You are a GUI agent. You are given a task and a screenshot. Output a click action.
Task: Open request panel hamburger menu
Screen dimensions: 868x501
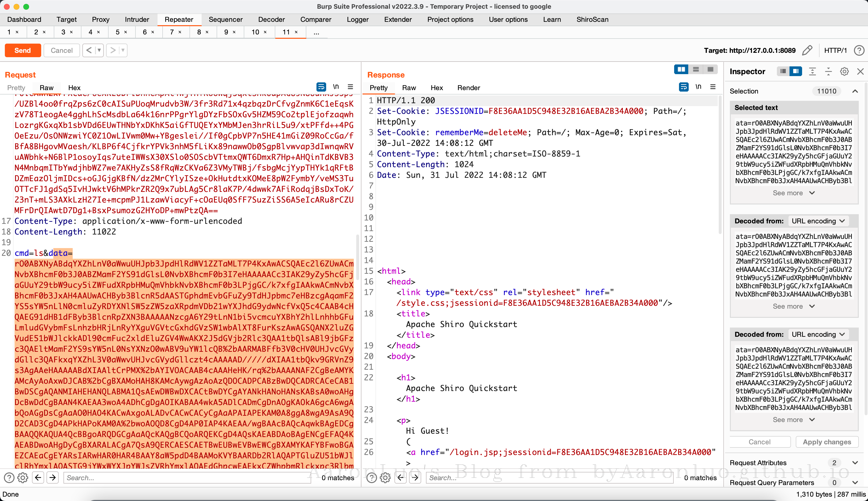coord(350,87)
